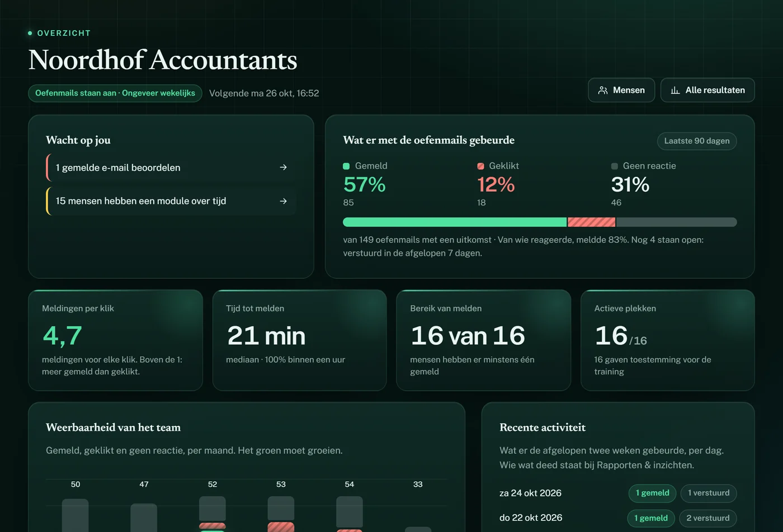Click the 'Laatste 90 dagen' period badge
The width and height of the screenshot is (783, 532).
697,141
